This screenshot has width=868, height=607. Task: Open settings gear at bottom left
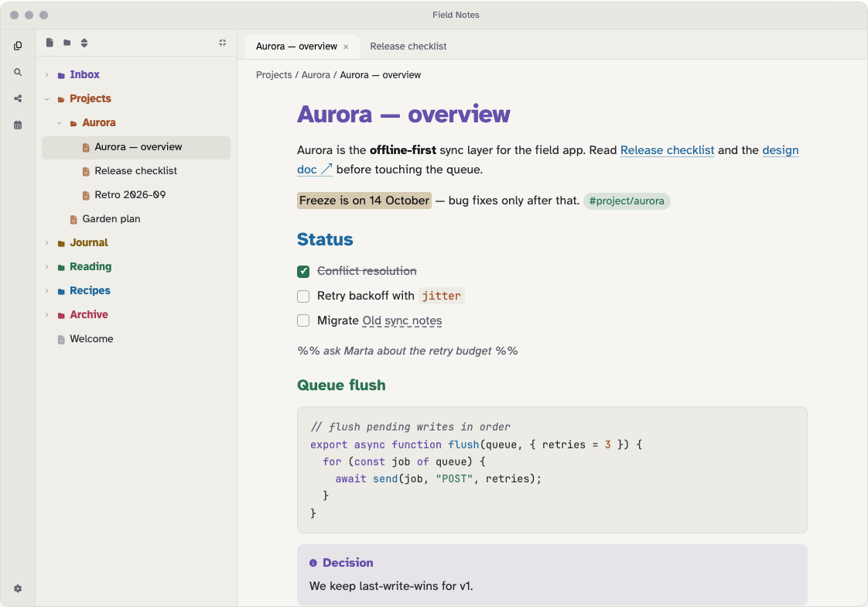tap(18, 588)
